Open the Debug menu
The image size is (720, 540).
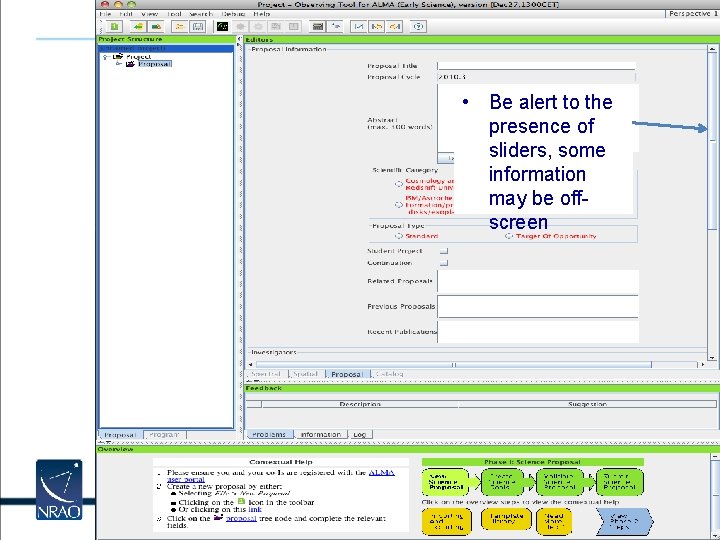point(233,14)
